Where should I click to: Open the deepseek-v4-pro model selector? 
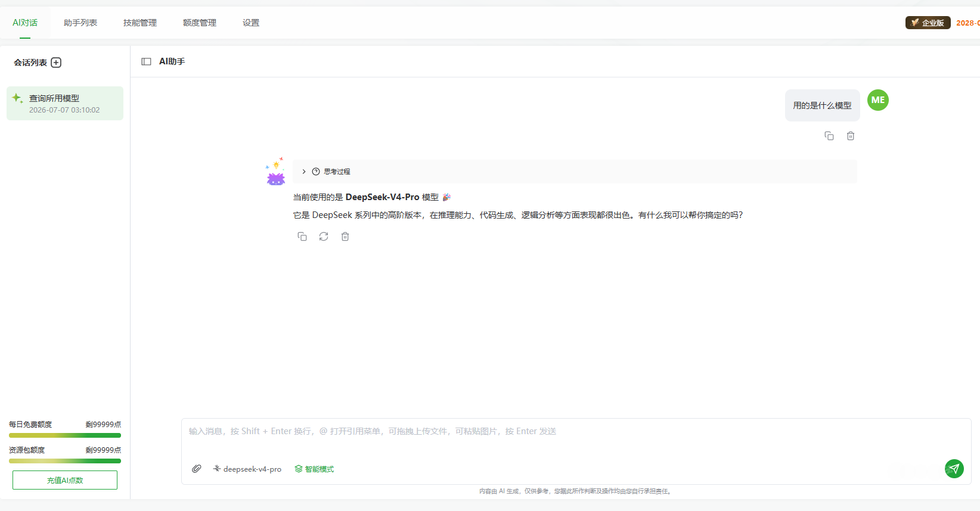[247, 469]
